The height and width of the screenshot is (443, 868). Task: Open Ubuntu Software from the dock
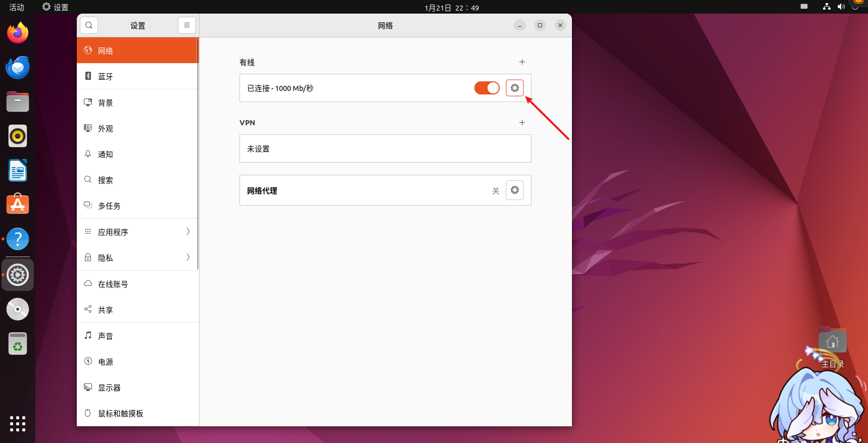point(18,205)
